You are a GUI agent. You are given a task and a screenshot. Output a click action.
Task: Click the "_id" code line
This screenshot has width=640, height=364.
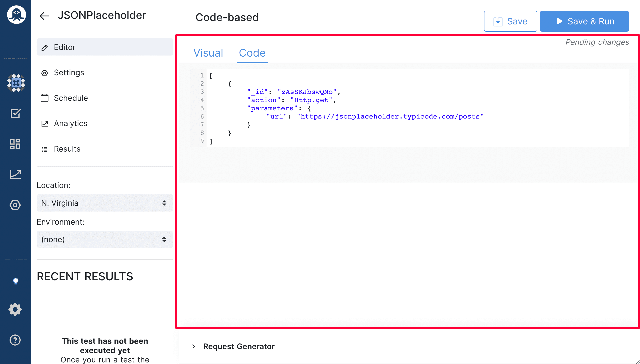pos(294,92)
